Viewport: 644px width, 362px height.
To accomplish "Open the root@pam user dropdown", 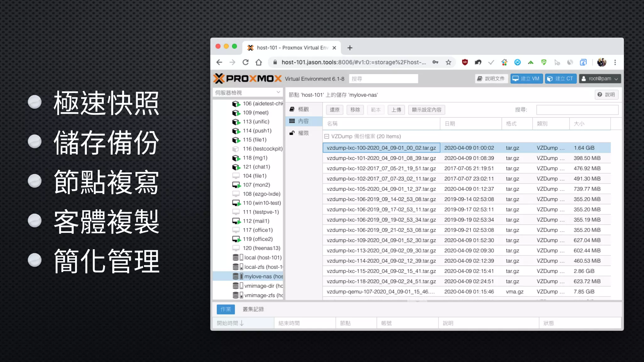I will (x=600, y=79).
